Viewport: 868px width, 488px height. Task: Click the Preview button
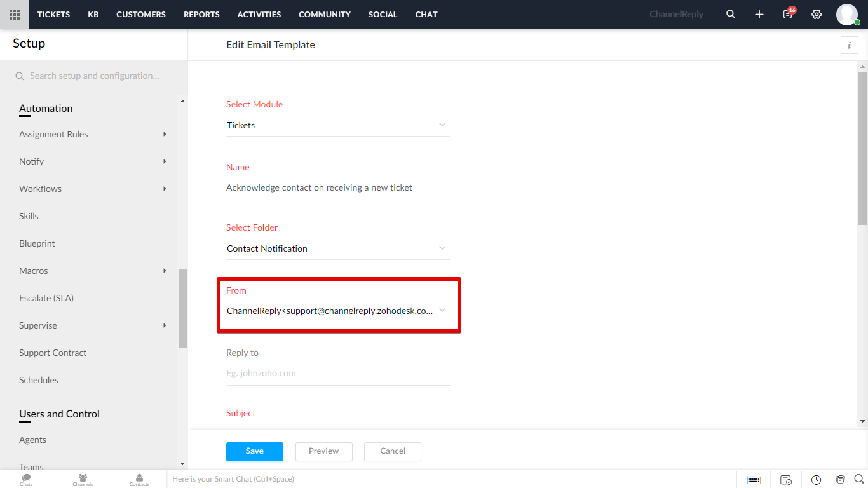(x=324, y=451)
